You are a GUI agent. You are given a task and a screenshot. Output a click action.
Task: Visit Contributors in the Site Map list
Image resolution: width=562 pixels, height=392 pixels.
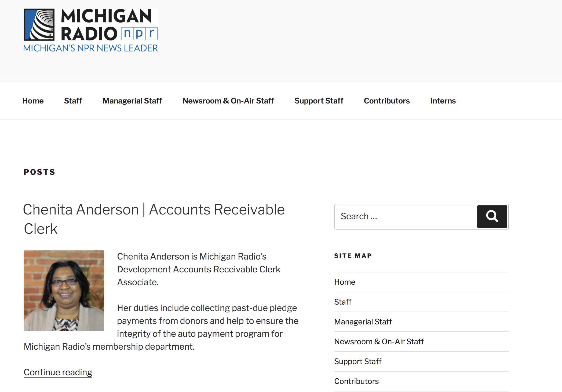click(x=356, y=381)
